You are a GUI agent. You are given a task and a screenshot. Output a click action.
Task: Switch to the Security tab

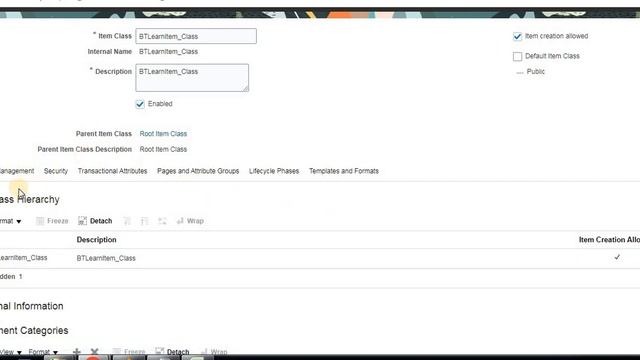click(x=56, y=171)
